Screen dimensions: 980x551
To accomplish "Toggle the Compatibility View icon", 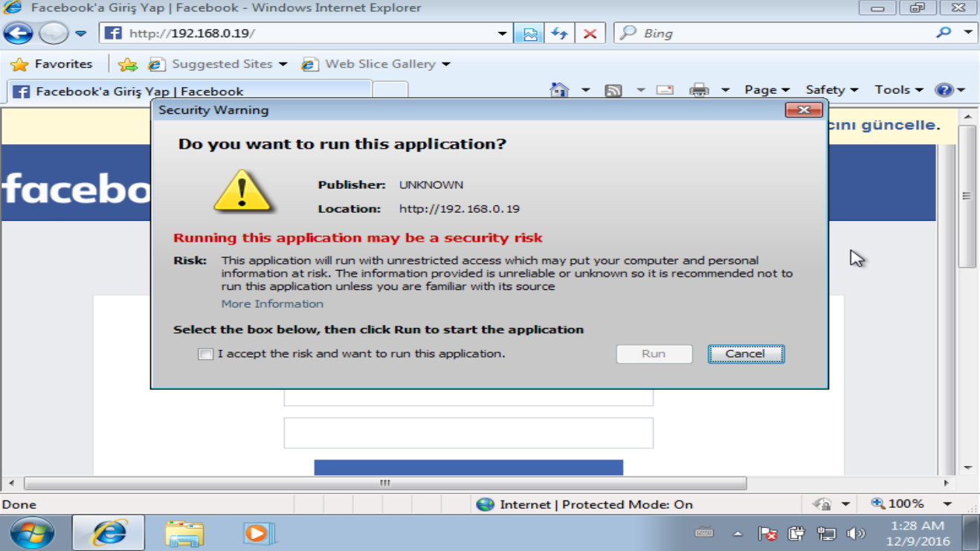I will (x=529, y=33).
